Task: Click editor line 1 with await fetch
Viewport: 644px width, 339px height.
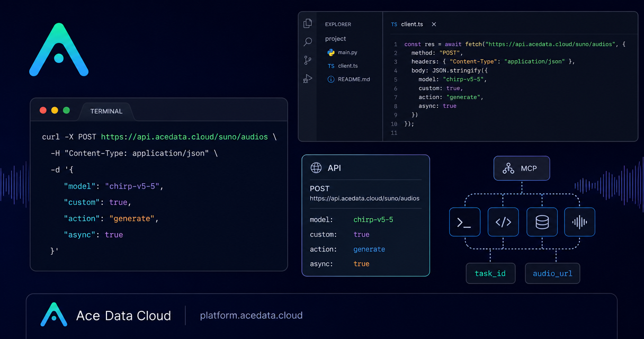Action: [515, 44]
